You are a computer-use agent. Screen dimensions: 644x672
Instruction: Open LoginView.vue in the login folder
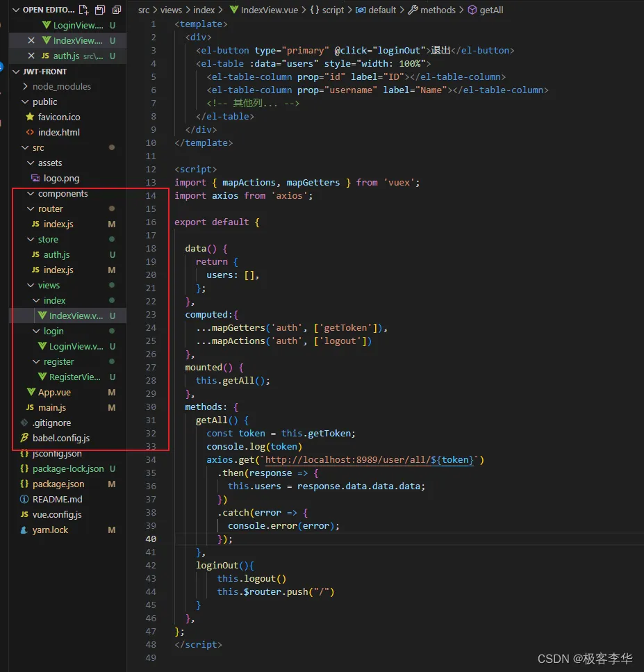pyautogui.click(x=76, y=346)
